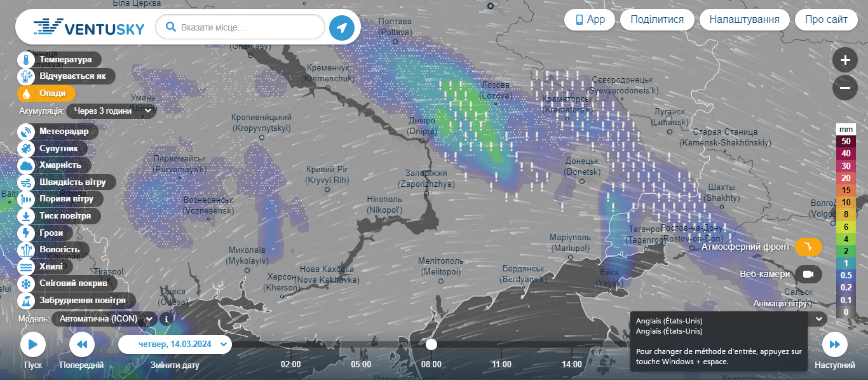Expand the Анімація вітру dropdown
The height and width of the screenshot is (380, 868).
(x=818, y=318)
